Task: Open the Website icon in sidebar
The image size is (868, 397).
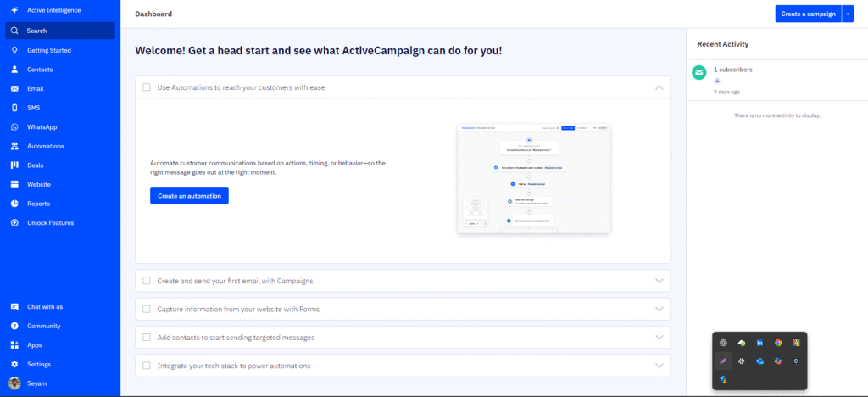Action: (x=15, y=184)
